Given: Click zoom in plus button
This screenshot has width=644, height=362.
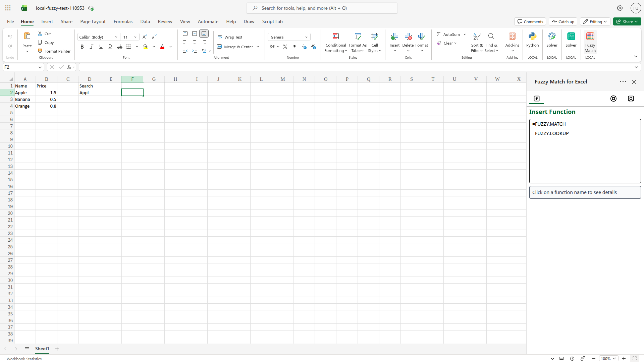Looking at the screenshot, I should click(x=624, y=359).
